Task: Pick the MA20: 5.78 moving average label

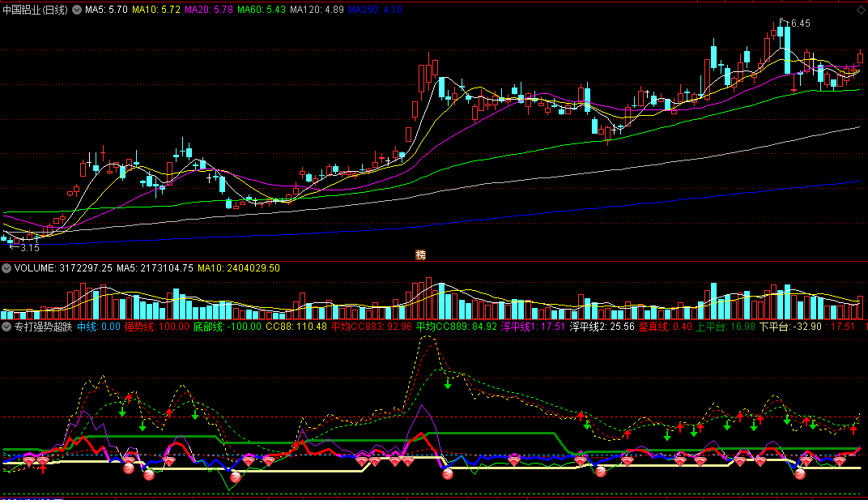Action: tap(209, 10)
